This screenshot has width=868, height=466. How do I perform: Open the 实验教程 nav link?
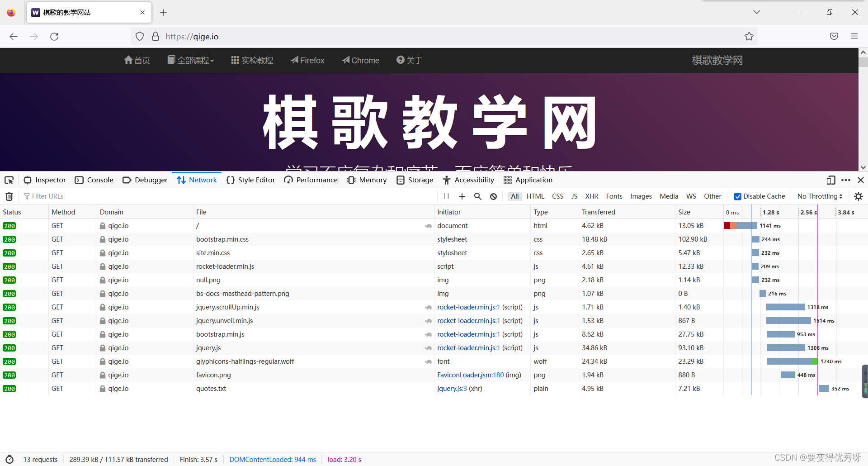click(x=252, y=60)
